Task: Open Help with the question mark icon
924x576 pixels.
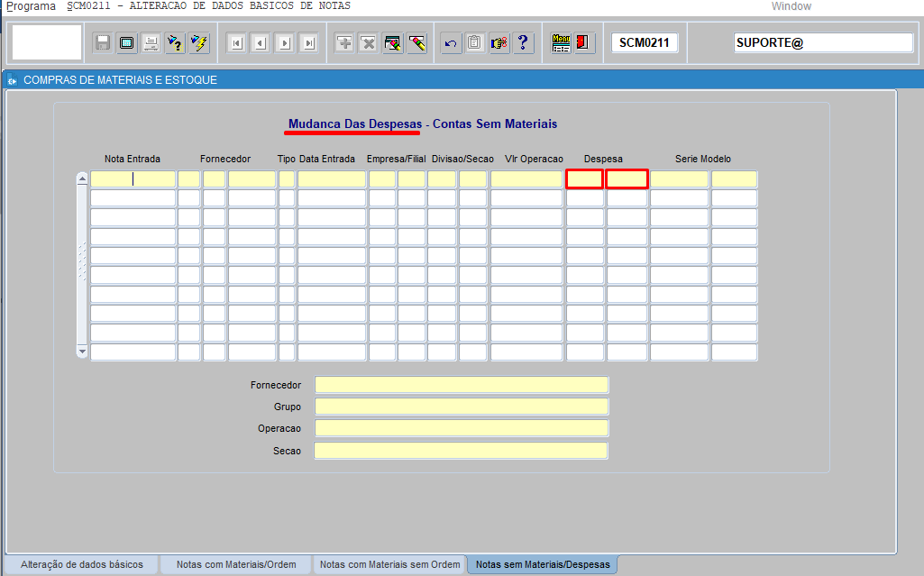Action: (523, 43)
